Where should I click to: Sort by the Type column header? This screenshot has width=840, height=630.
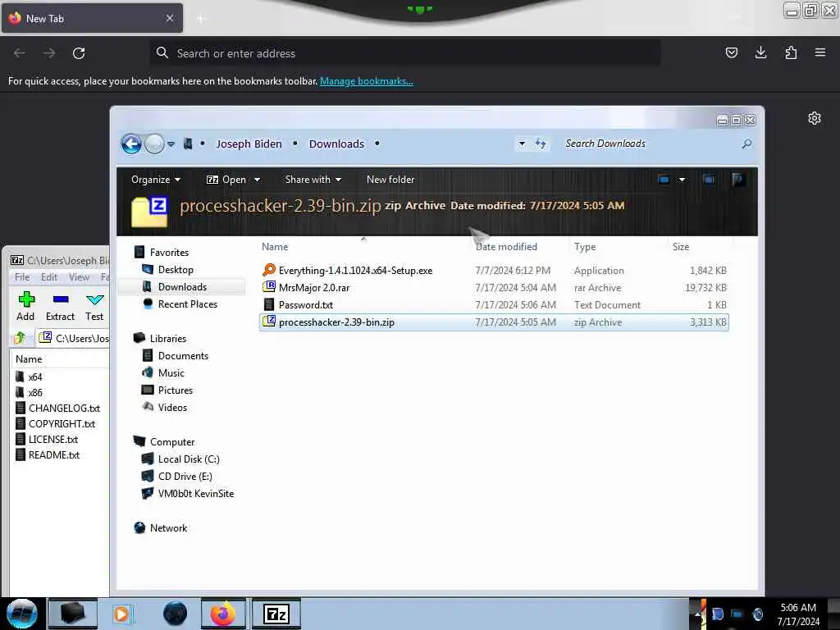(584, 247)
